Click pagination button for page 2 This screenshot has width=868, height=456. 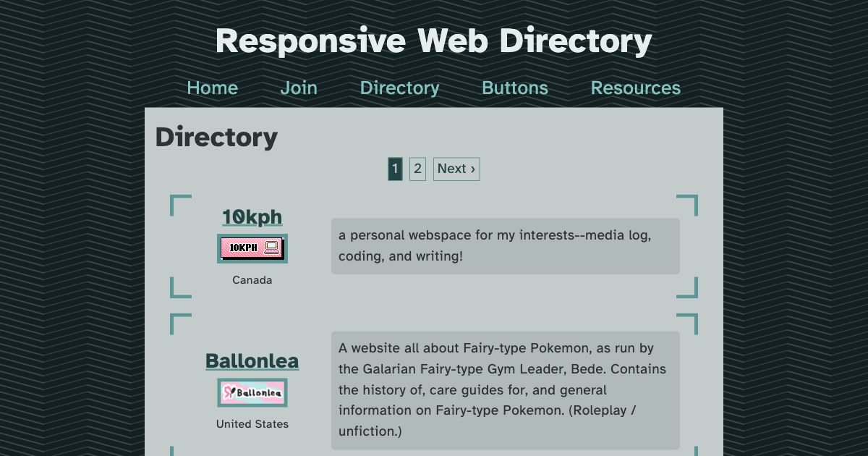pyautogui.click(x=418, y=169)
